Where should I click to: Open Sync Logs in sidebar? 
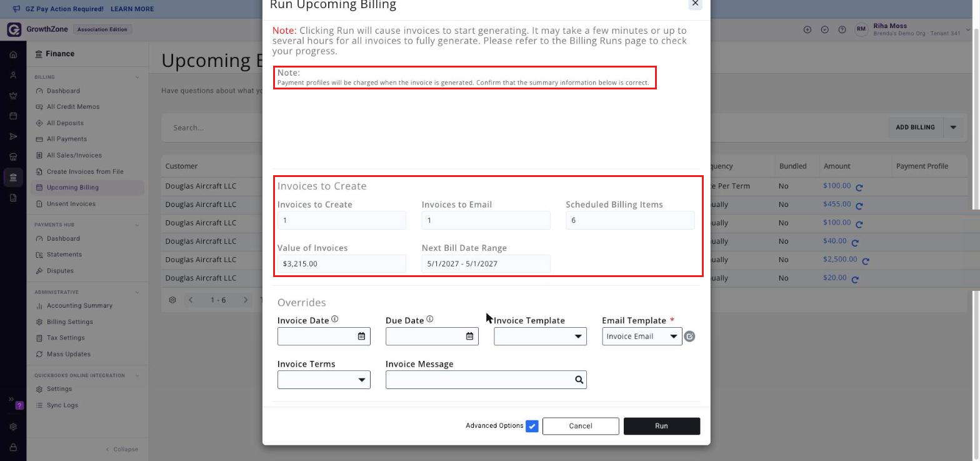(x=62, y=405)
